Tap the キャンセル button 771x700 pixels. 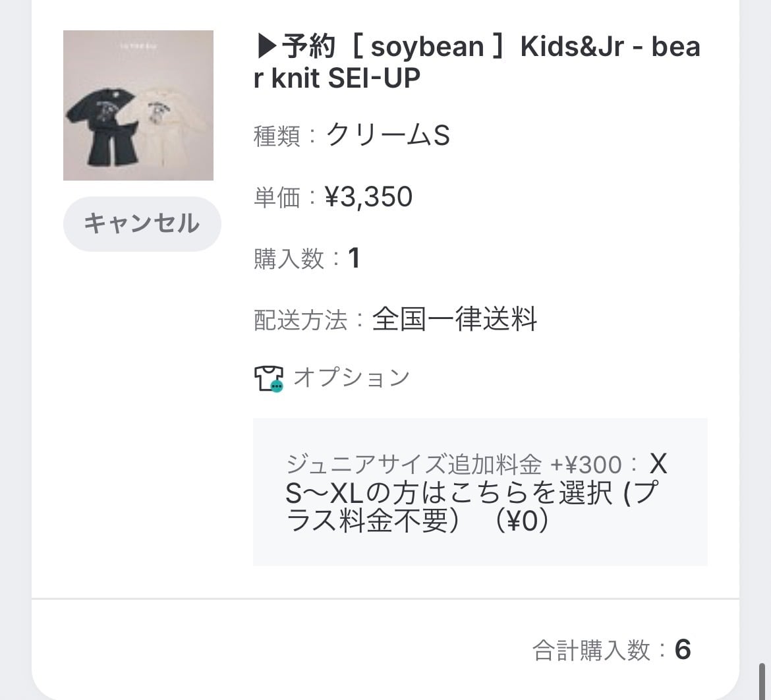142,223
